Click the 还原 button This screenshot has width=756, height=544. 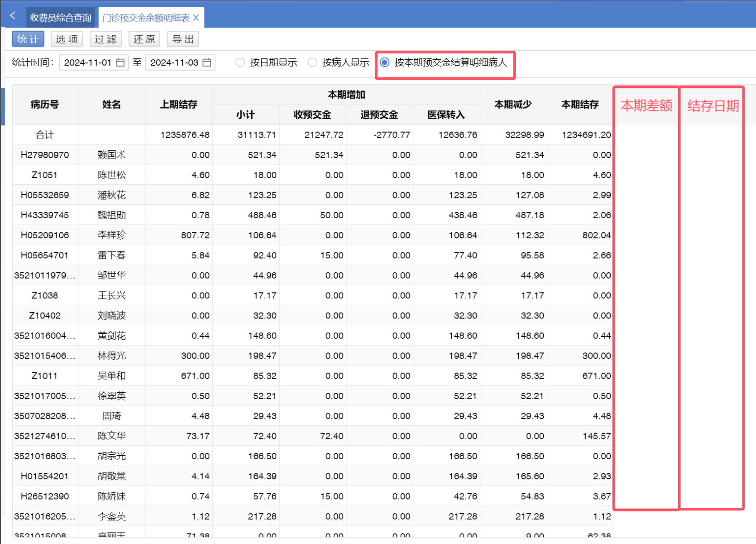pos(144,39)
